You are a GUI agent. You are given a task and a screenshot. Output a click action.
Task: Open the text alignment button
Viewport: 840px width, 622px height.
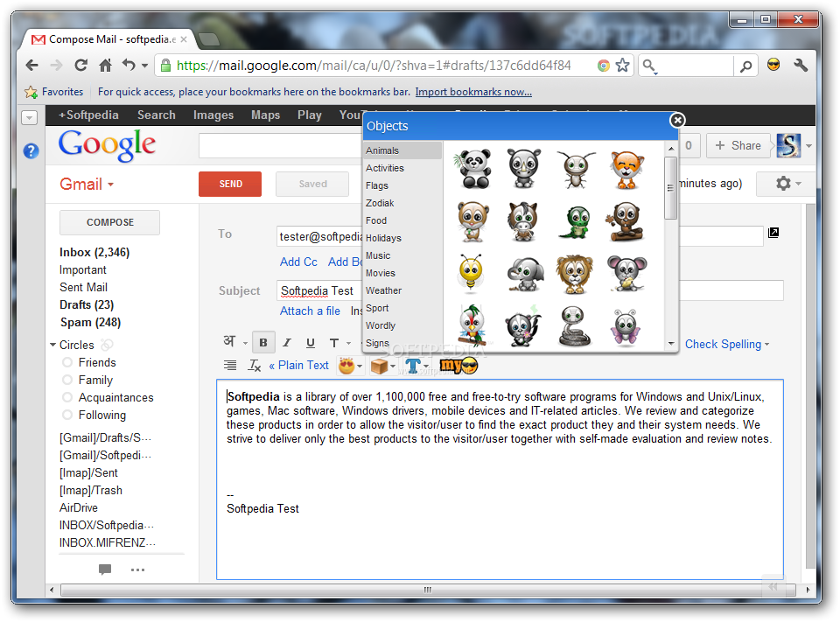[x=230, y=366]
